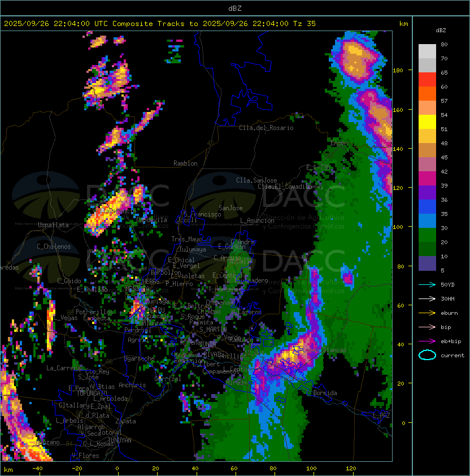Select the salmon swatch between 57 and 54
Image resolution: width=470 pixels, height=476 pixels.
tap(427, 108)
